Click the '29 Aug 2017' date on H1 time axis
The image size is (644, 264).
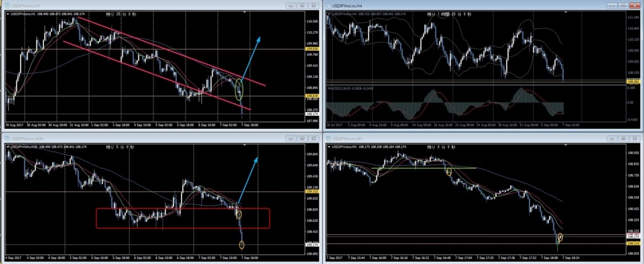13,124
